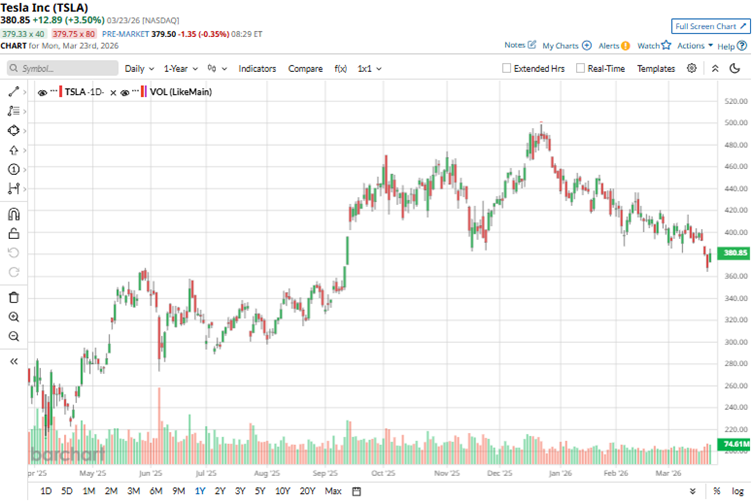Open the Actions dropdown menu
Image resolution: width=752 pixels, height=502 pixels.
tap(694, 46)
